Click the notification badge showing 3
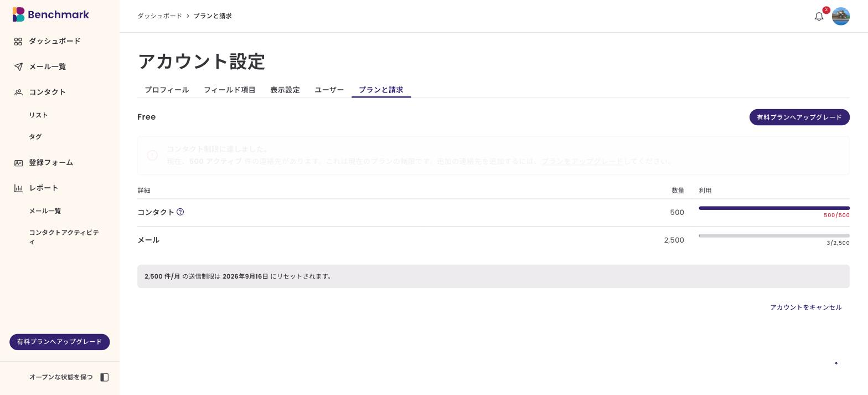Image resolution: width=868 pixels, height=395 pixels. click(x=826, y=10)
